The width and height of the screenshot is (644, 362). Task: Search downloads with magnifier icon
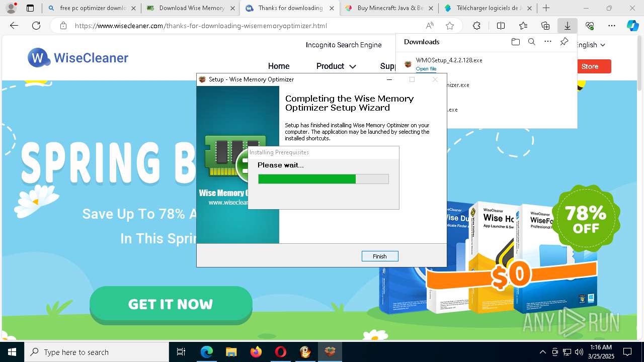pyautogui.click(x=531, y=42)
